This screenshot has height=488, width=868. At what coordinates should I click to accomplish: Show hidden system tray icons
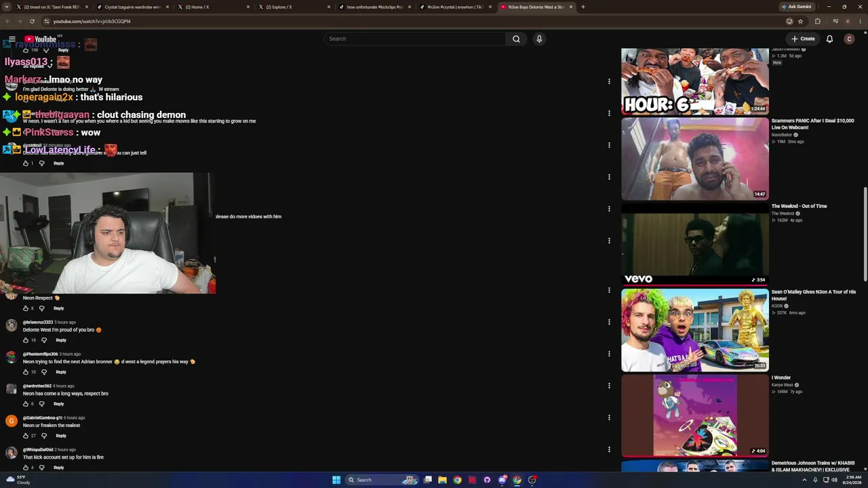pos(805,480)
